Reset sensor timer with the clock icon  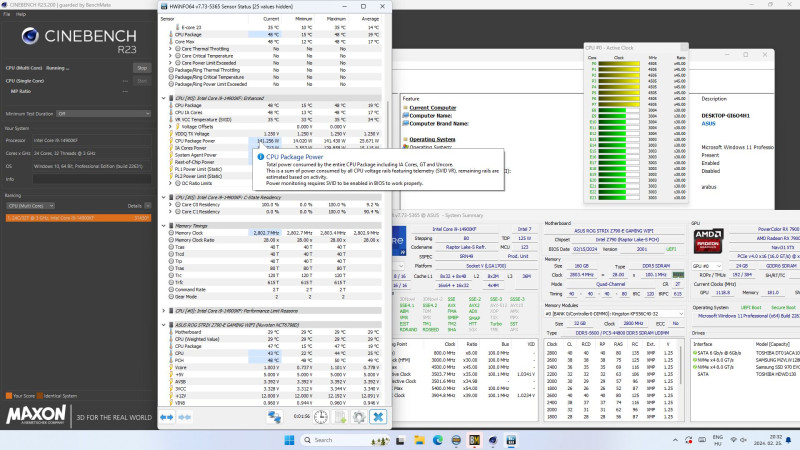(x=320, y=417)
